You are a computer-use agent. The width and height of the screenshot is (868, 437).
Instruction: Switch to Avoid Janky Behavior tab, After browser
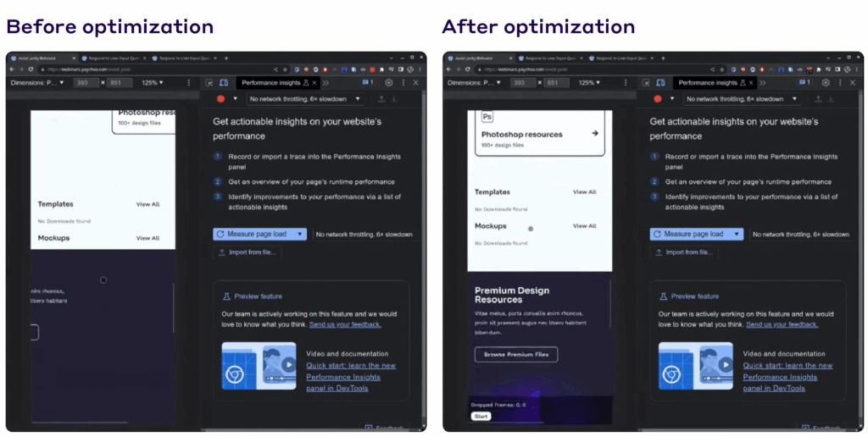[480, 58]
